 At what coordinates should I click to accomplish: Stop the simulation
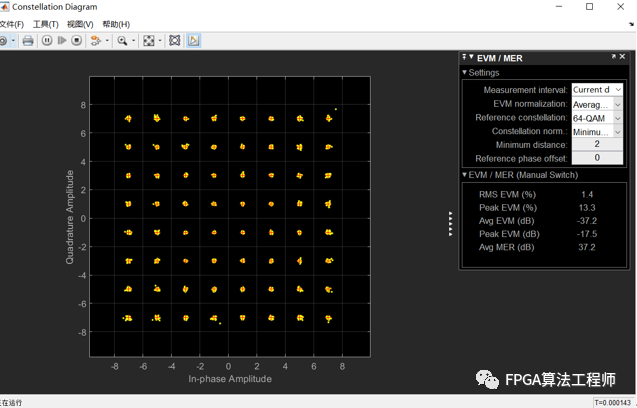click(x=76, y=41)
